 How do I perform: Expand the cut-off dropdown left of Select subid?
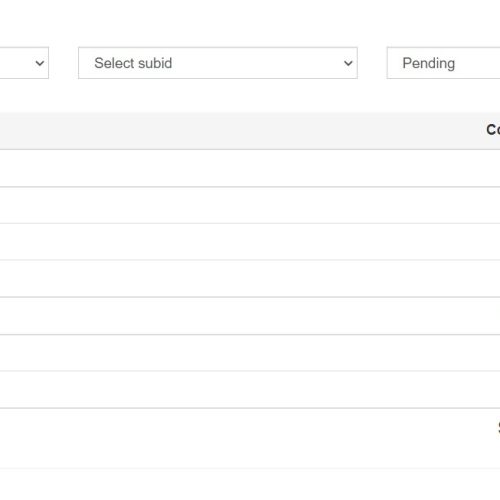click(x=24, y=63)
